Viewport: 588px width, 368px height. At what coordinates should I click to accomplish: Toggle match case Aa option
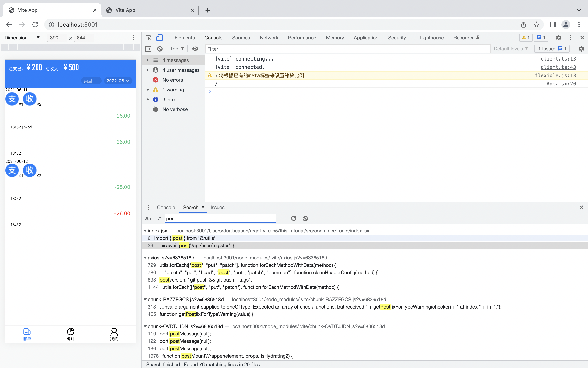pos(148,219)
